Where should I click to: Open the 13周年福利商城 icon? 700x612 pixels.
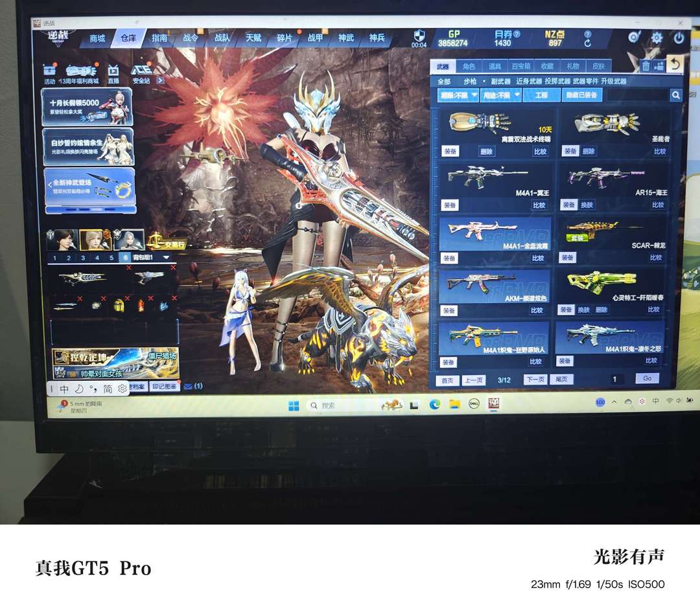pyautogui.click(x=81, y=71)
